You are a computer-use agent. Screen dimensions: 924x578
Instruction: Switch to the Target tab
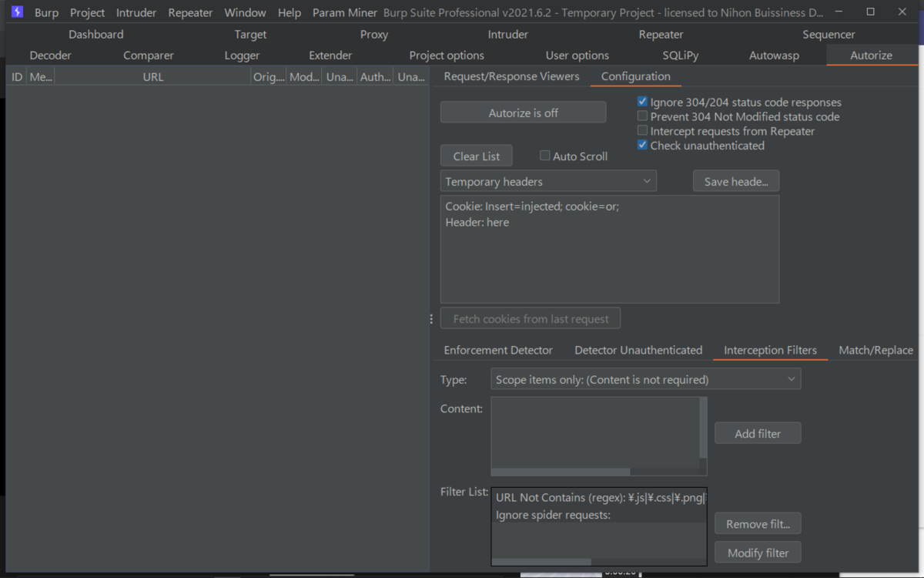[250, 35]
